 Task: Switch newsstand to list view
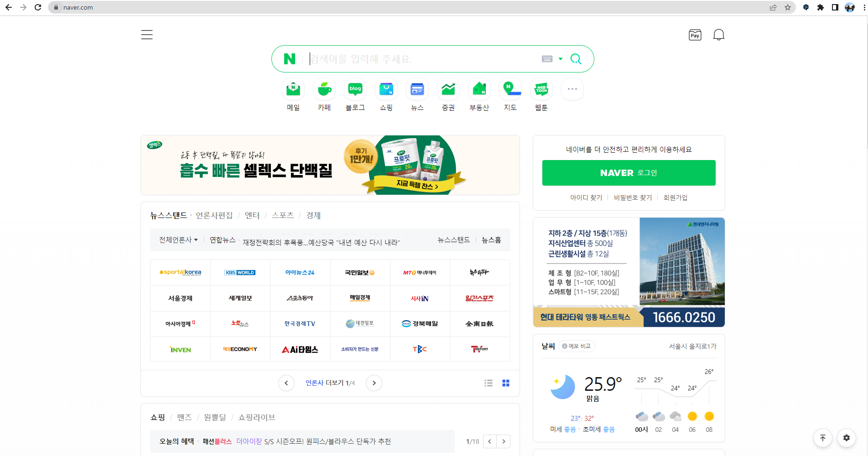pyautogui.click(x=489, y=383)
